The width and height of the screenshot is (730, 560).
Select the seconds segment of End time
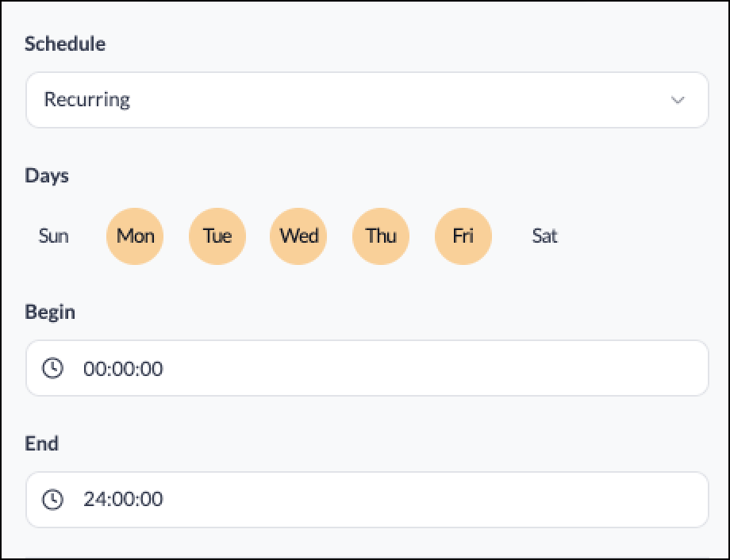(152, 500)
